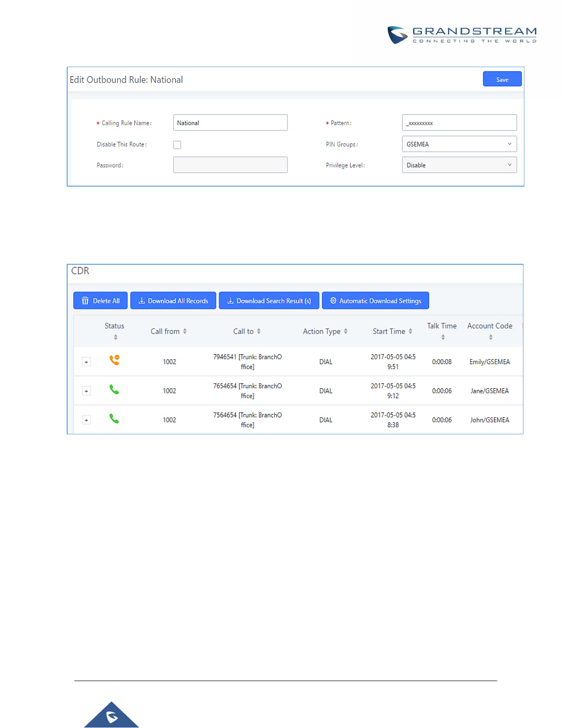Viewport: 563px width, 728px height.
Task: Click the download icon on Download All Records
Action: click(142, 301)
